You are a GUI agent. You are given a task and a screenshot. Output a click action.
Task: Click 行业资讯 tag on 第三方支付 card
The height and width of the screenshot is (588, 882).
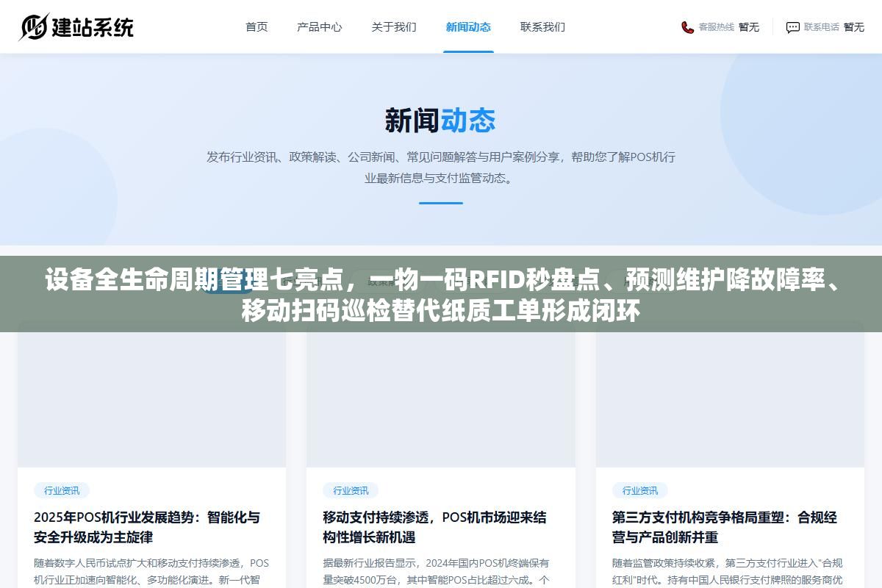[640, 490]
